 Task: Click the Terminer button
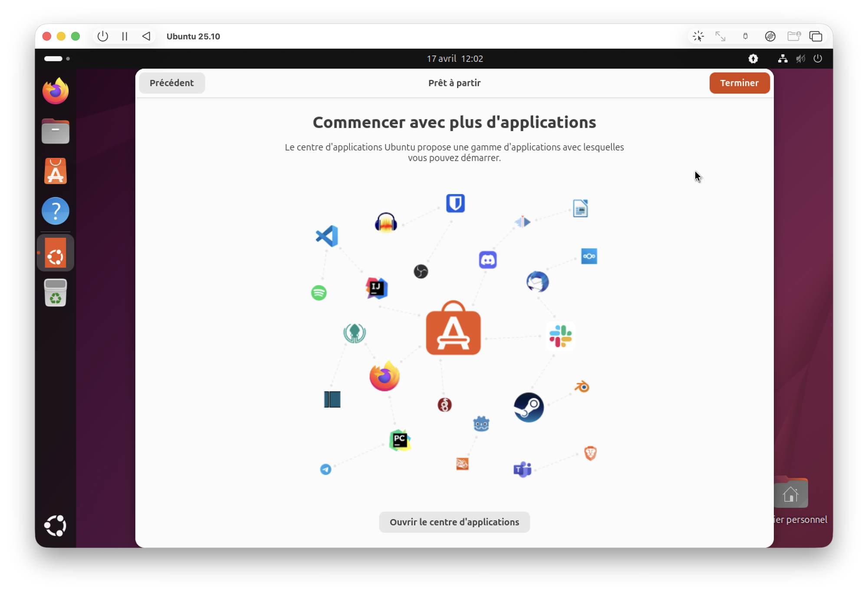click(x=739, y=83)
